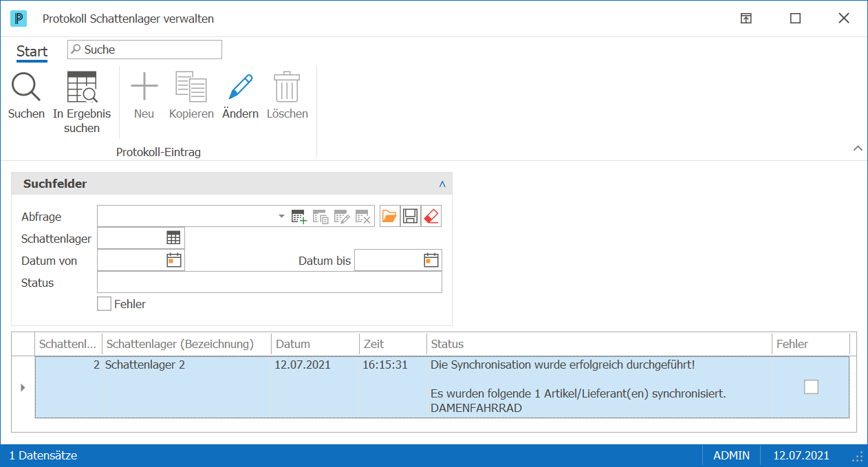Clear search fields with eraser icon
This screenshot has width=868, height=467.
[431, 216]
